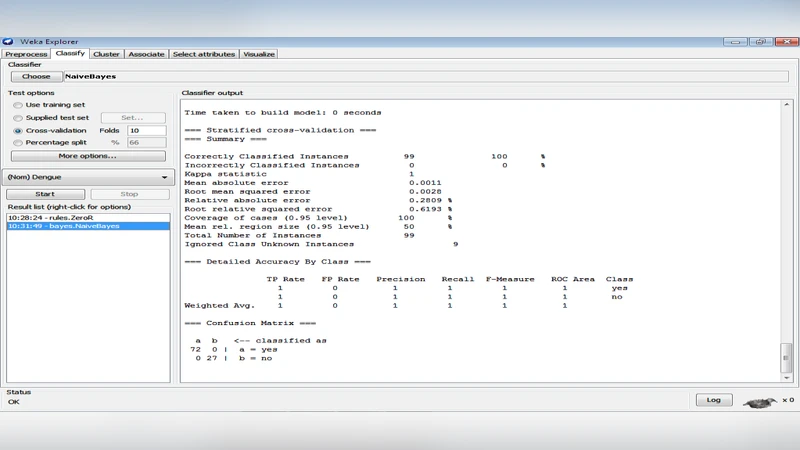
Task: Open the (Nom) Dengue class attribute dropdown
Action: click(x=88, y=177)
